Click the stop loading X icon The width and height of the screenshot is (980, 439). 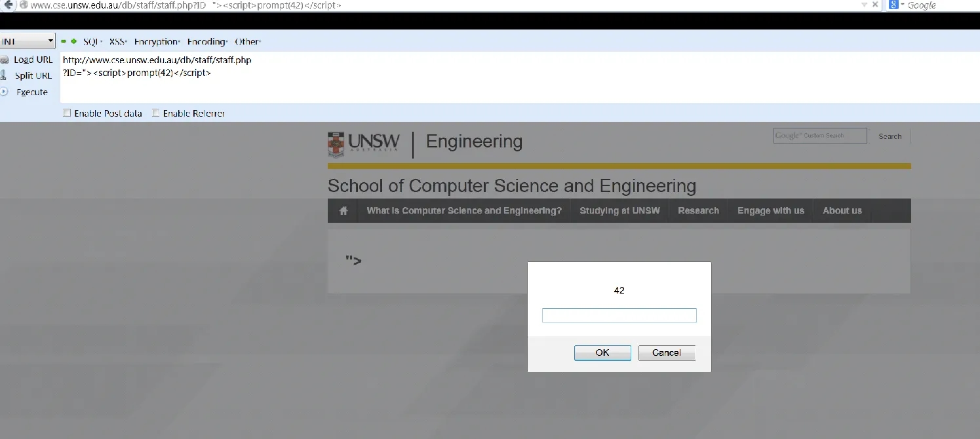(875, 5)
